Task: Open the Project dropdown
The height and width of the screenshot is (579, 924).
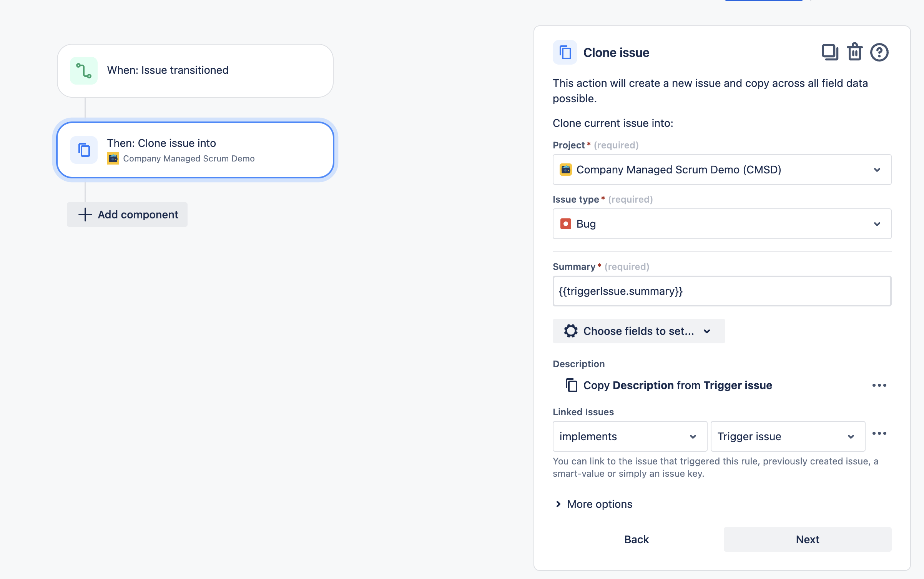Action: pyautogui.click(x=877, y=170)
